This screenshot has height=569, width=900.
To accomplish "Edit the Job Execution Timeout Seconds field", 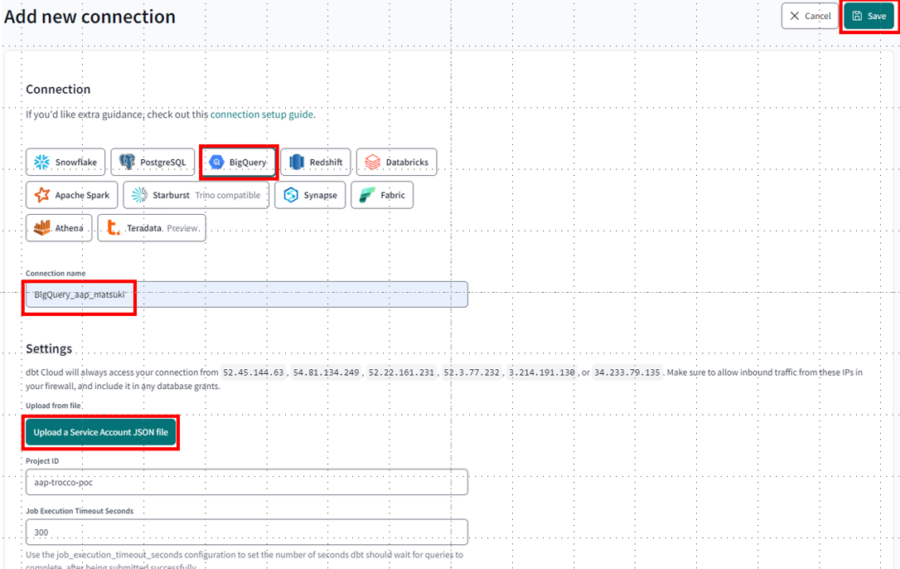I will tap(247, 532).
